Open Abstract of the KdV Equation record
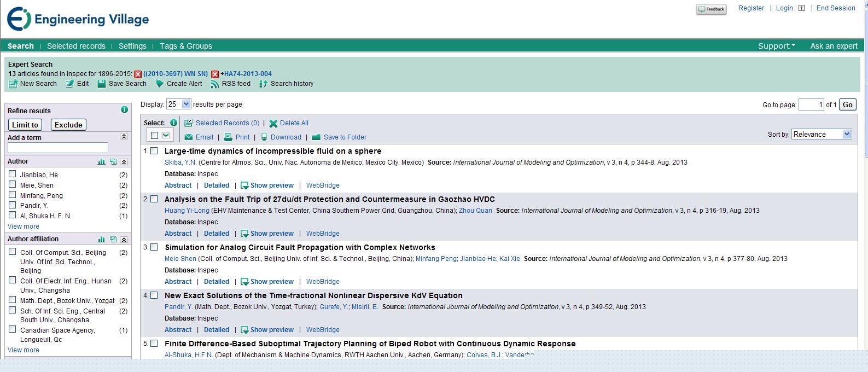This screenshot has width=868, height=372. [178, 330]
